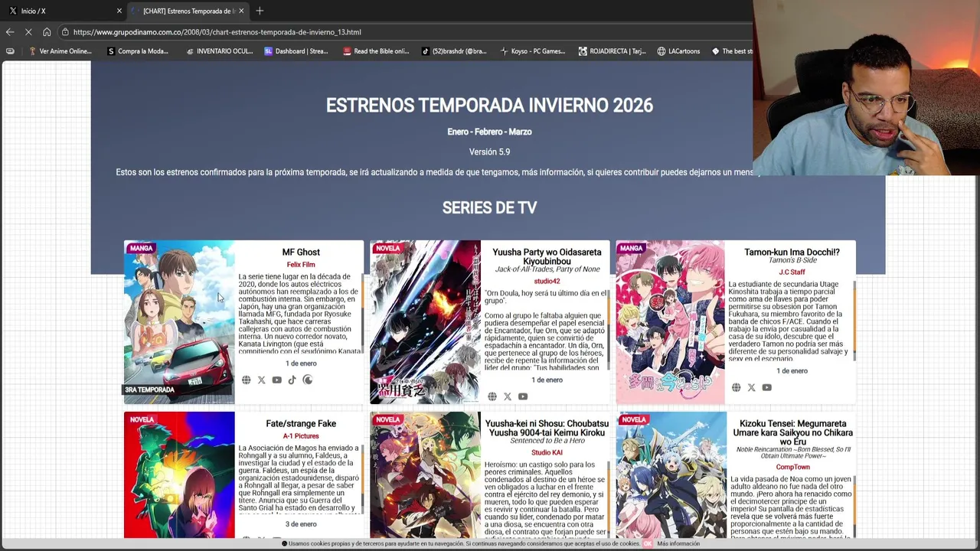
Task: Open the first bookmark bar icon
Action: coord(10,51)
